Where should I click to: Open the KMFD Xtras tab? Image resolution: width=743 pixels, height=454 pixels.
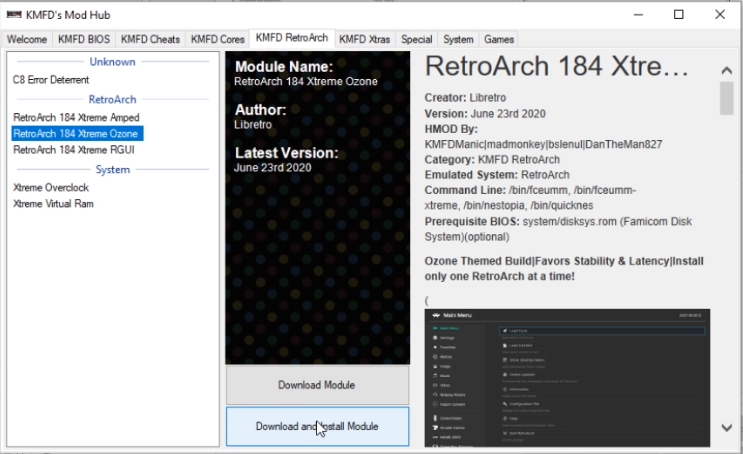pyautogui.click(x=364, y=39)
